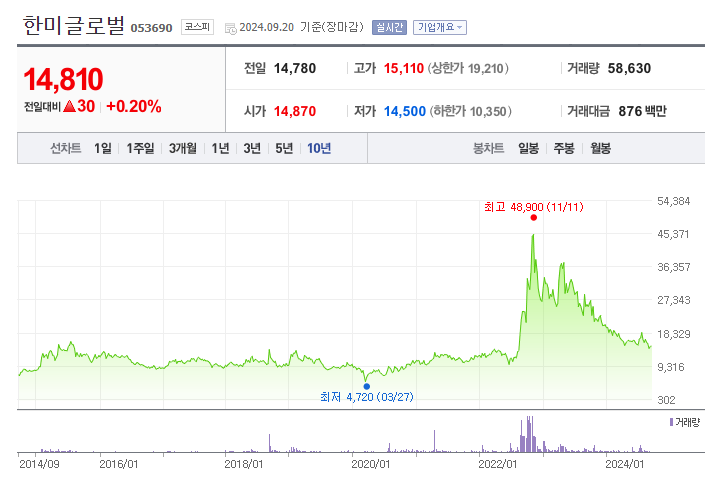Click the +0.20% change rate
The height and width of the screenshot is (485, 705).
point(134,107)
